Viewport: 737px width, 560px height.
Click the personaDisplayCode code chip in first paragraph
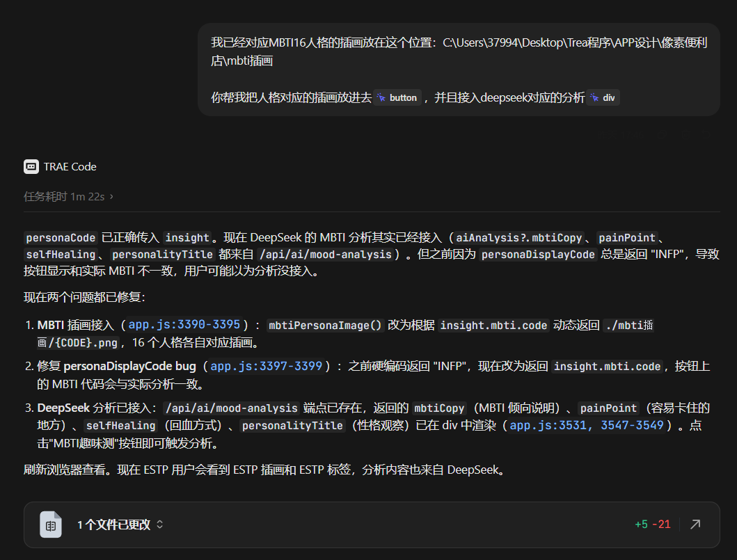click(x=538, y=255)
